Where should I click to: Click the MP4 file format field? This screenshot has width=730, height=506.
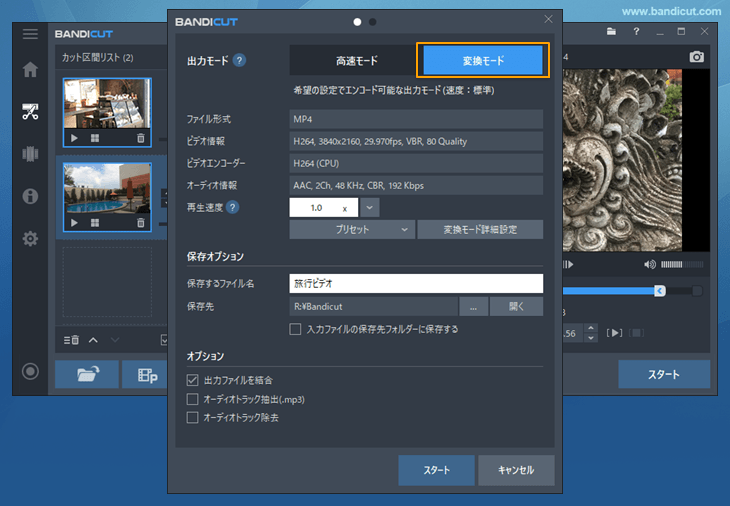(416, 119)
